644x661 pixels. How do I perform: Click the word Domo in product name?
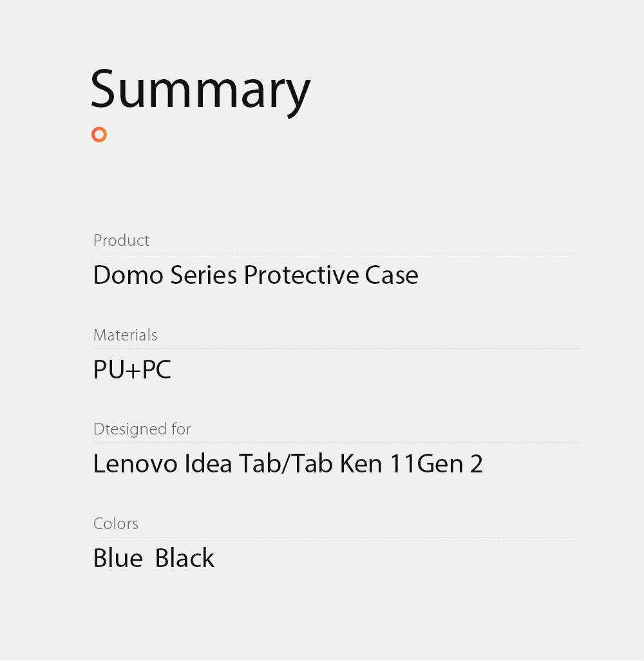click(128, 275)
